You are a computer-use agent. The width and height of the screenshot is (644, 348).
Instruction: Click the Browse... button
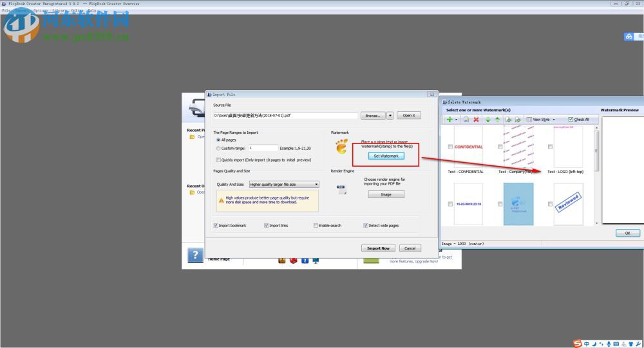373,116
